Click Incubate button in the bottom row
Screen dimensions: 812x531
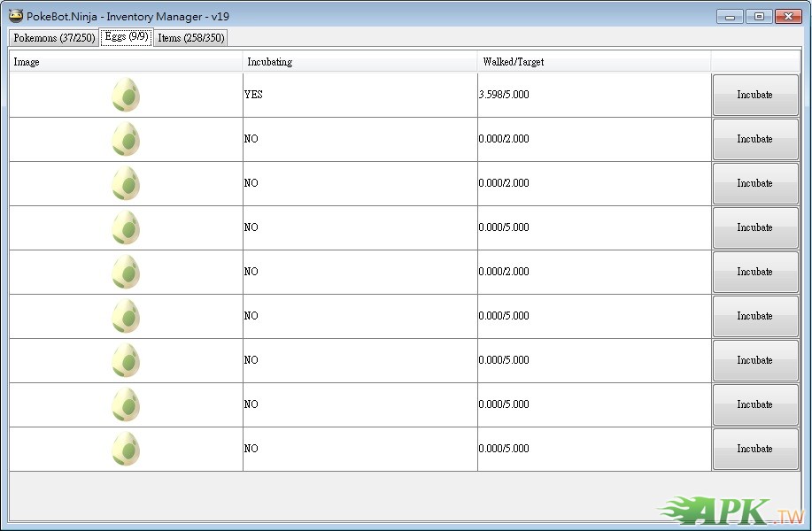click(754, 449)
